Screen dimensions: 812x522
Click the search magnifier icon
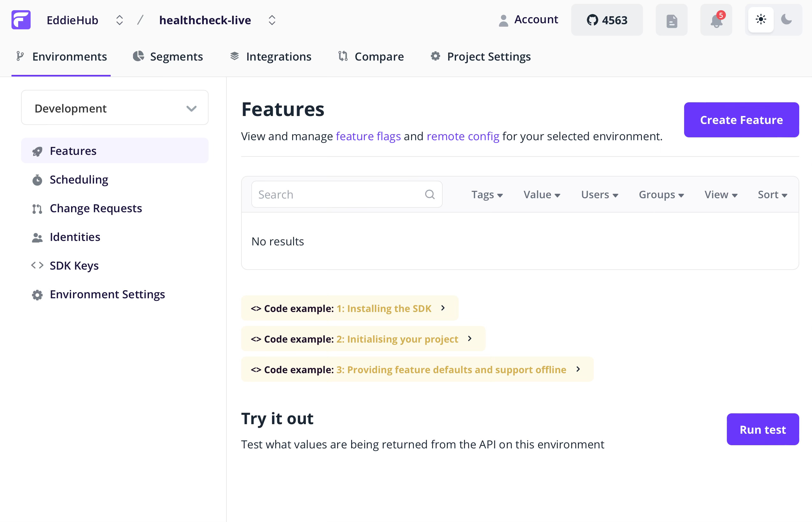click(x=430, y=195)
